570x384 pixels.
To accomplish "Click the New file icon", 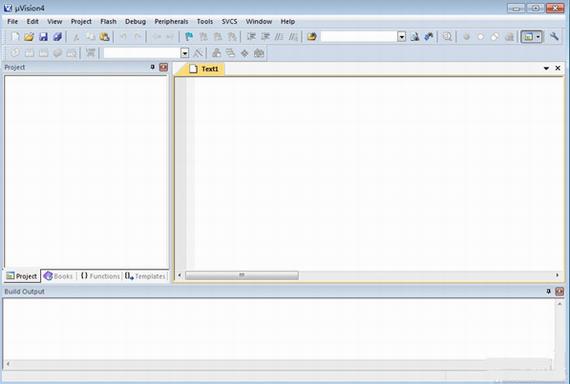I will (15, 37).
